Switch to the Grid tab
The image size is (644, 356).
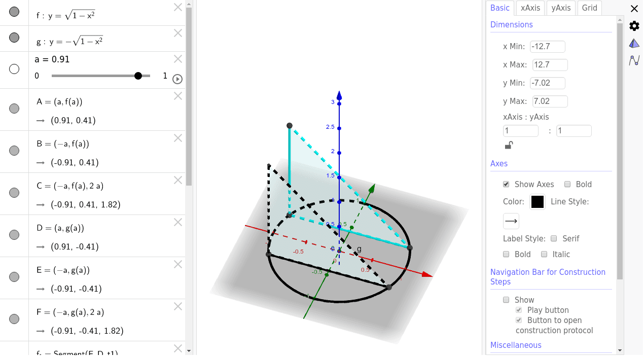(x=589, y=8)
